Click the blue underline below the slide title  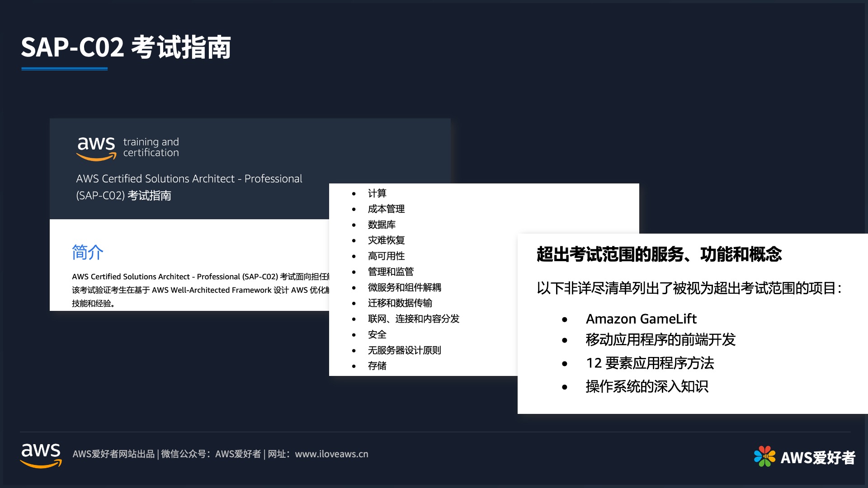point(65,69)
